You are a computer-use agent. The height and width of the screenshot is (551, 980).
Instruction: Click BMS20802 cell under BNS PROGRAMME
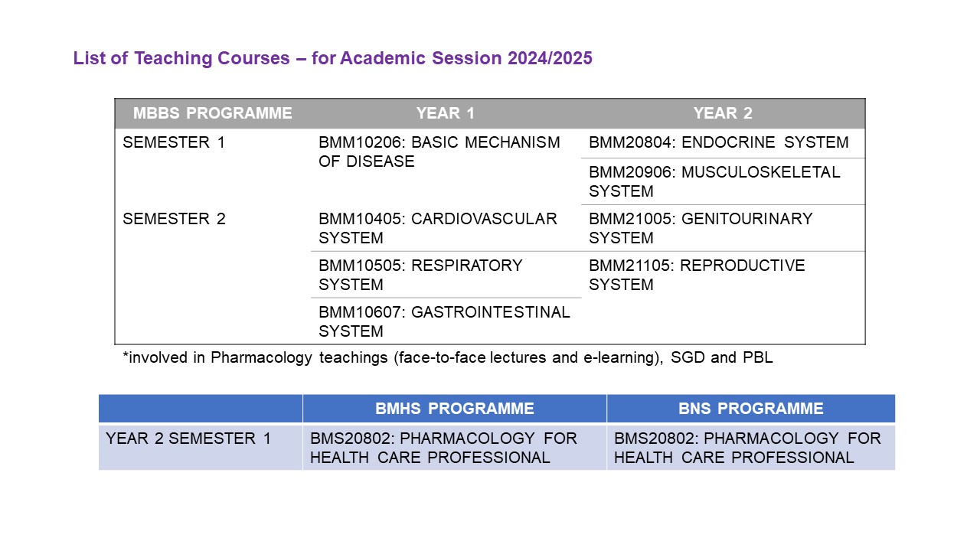[751, 447]
